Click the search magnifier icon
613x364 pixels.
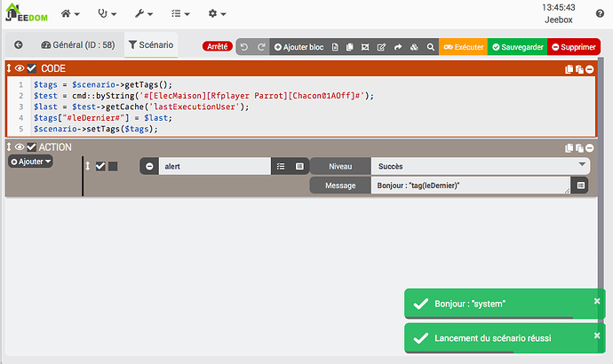click(x=430, y=47)
